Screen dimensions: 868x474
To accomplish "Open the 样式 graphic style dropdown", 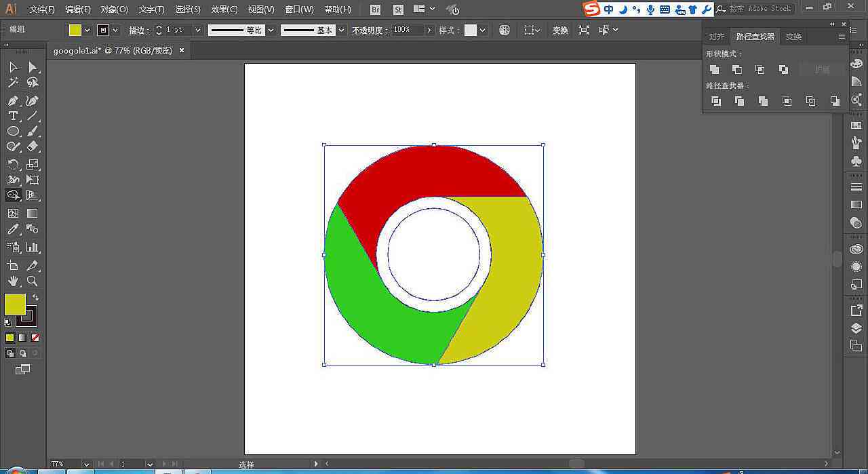I will click(483, 30).
